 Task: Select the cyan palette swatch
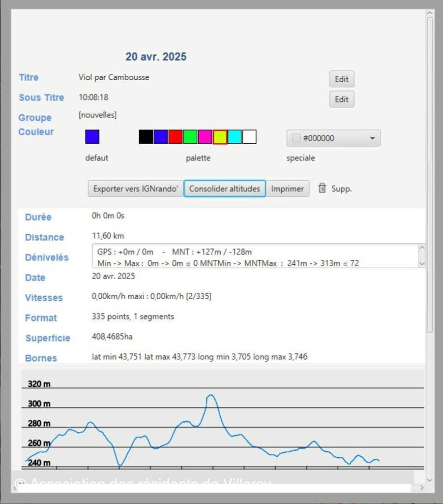235,137
